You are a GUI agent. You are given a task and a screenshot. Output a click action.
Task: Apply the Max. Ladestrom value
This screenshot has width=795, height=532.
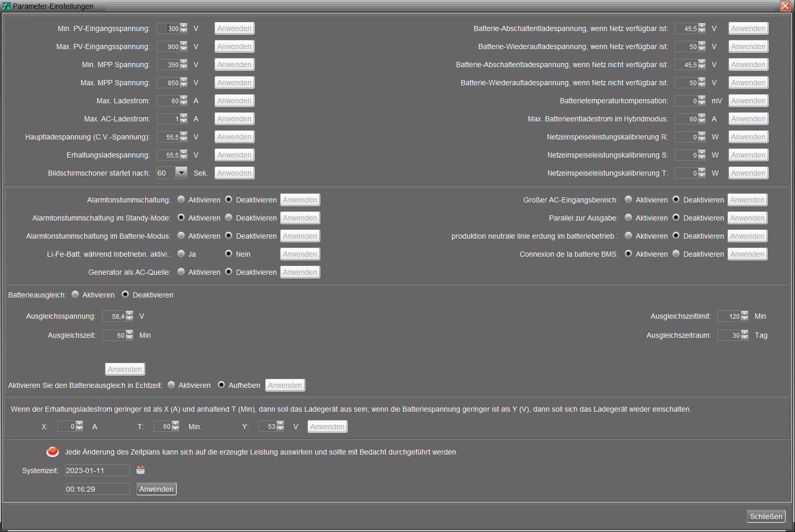tap(235, 101)
